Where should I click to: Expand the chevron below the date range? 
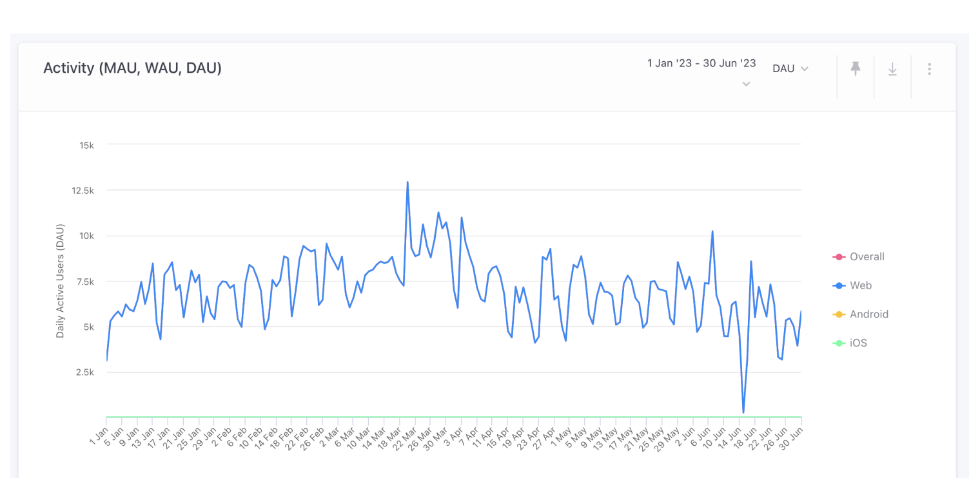746,84
